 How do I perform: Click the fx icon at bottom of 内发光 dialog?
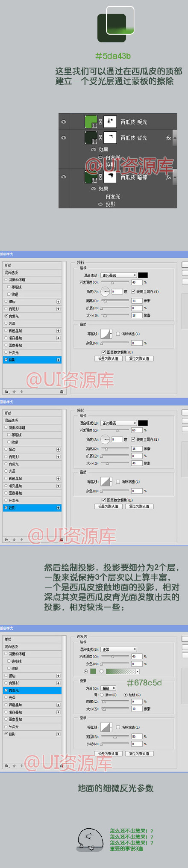point(7,765)
